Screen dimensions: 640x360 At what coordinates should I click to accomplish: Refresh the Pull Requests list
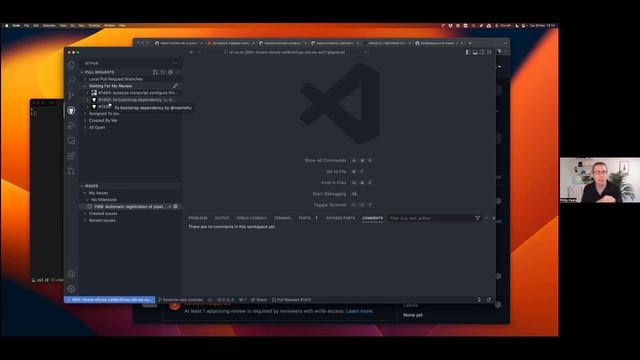click(163, 72)
